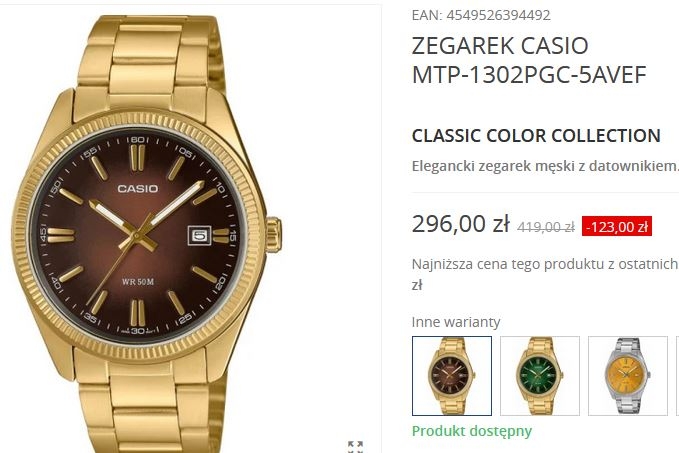Click the Inne warianty label
This screenshot has height=453, width=679.
pos(456,322)
